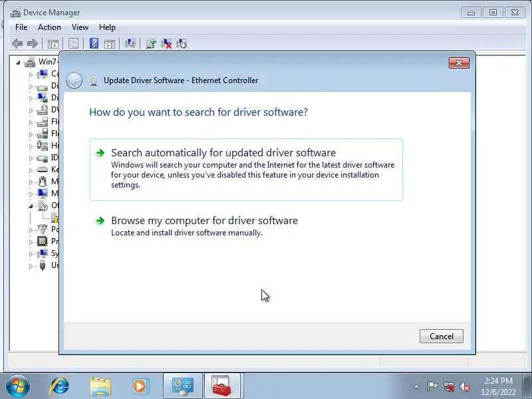The height and width of the screenshot is (399, 532).
Task: Open Windows Explorer from taskbar
Action: pyautogui.click(x=100, y=387)
